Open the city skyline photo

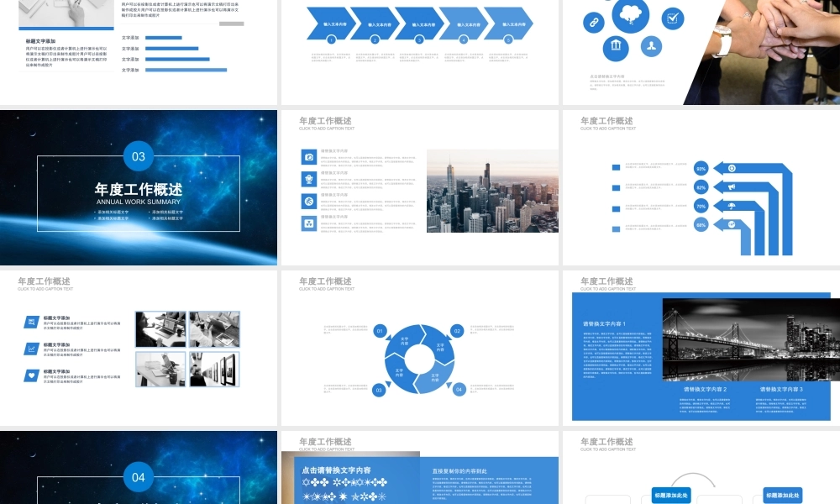[x=492, y=191]
